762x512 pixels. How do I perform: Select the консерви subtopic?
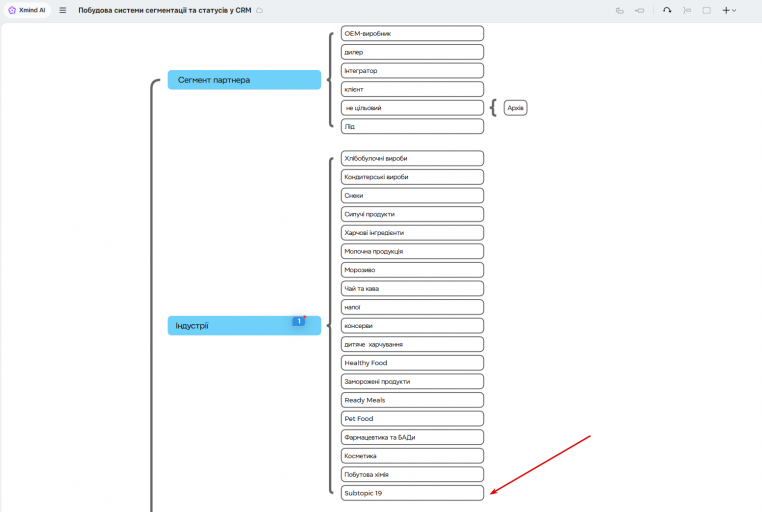(412, 325)
